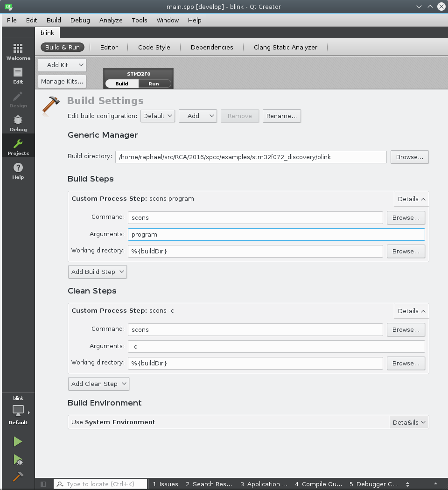Click the clean step Command field
Screen dimensions: 448x490
click(x=255, y=329)
